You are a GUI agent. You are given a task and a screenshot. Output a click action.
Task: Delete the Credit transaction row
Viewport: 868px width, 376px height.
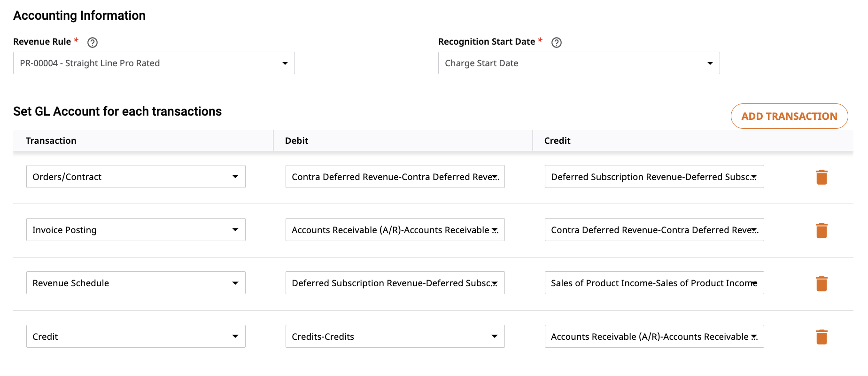pyautogui.click(x=821, y=337)
